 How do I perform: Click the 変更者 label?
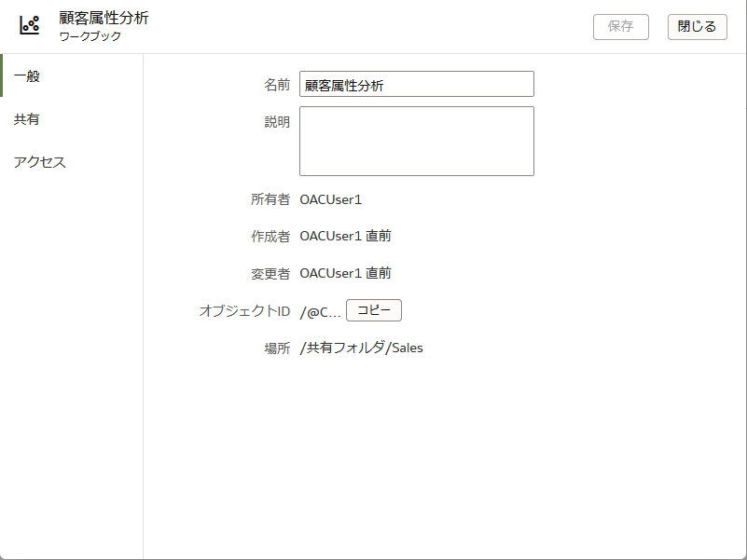point(270,274)
